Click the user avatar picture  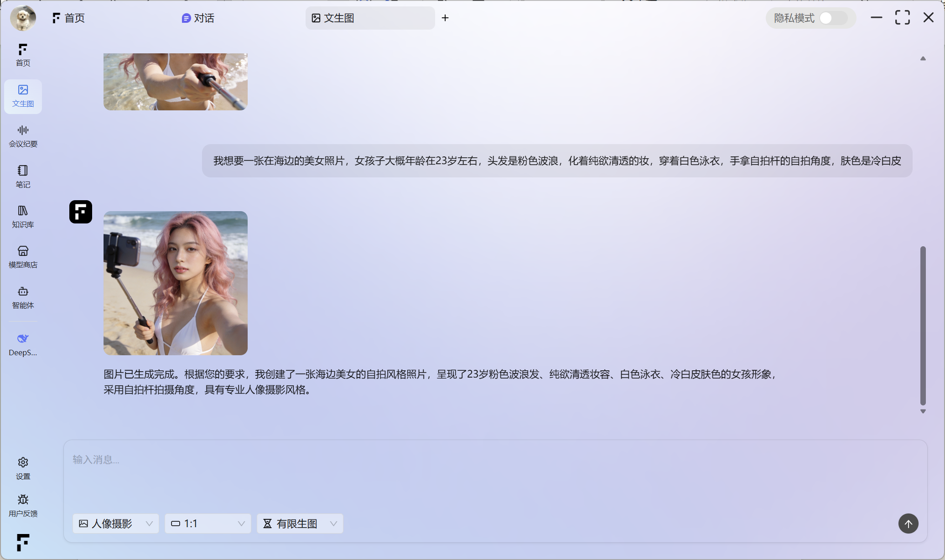(23, 18)
